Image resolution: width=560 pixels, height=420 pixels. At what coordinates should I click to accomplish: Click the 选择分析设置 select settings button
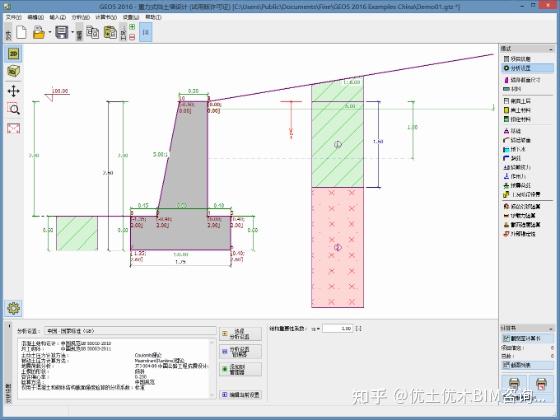coord(240,334)
